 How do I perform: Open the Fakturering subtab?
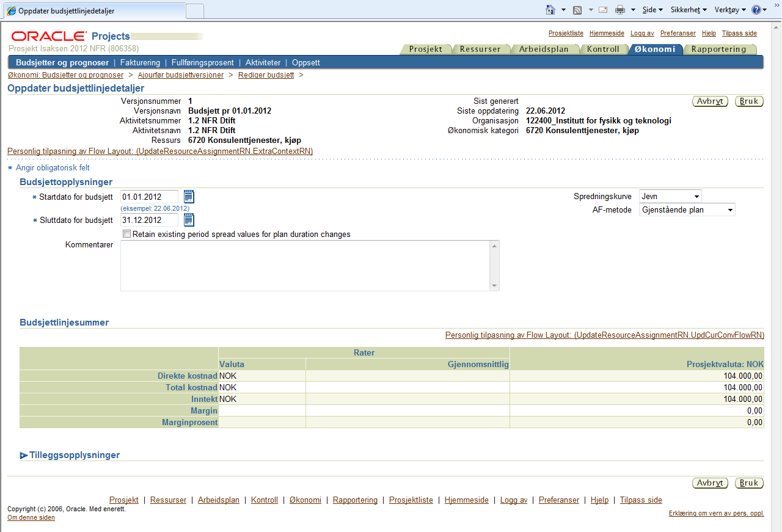(140, 62)
